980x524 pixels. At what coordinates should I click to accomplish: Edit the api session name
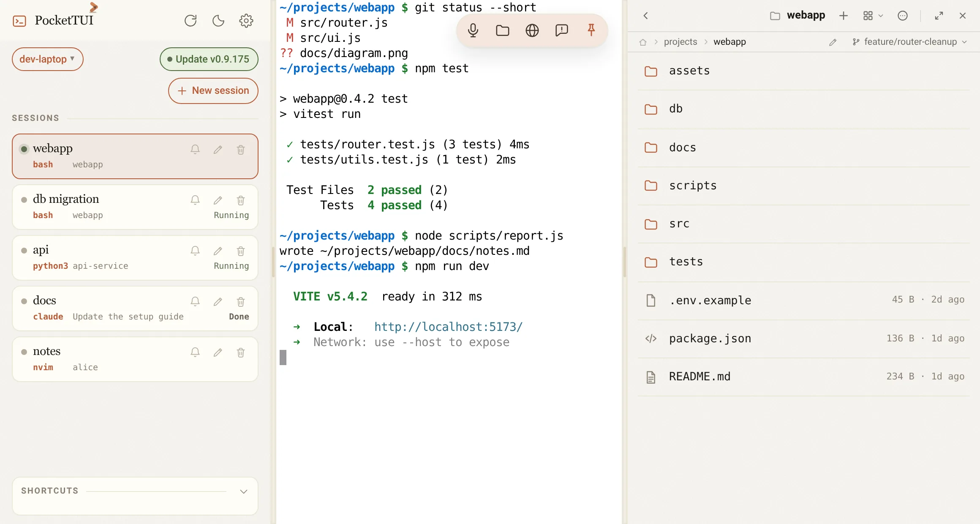tap(218, 251)
